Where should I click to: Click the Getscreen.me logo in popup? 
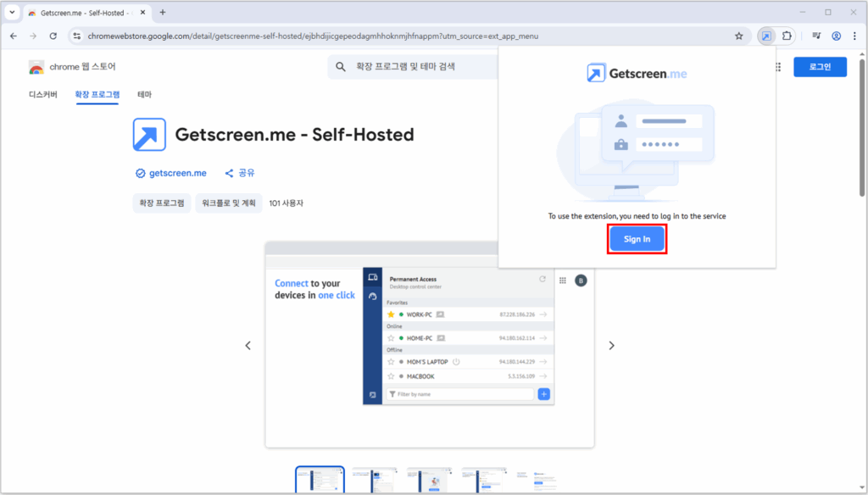point(637,73)
